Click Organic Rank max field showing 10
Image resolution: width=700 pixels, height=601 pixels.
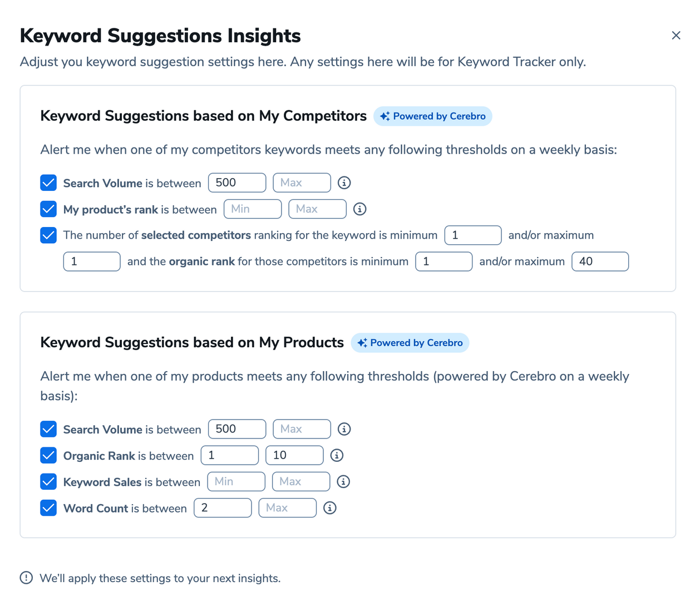pos(294,455)
